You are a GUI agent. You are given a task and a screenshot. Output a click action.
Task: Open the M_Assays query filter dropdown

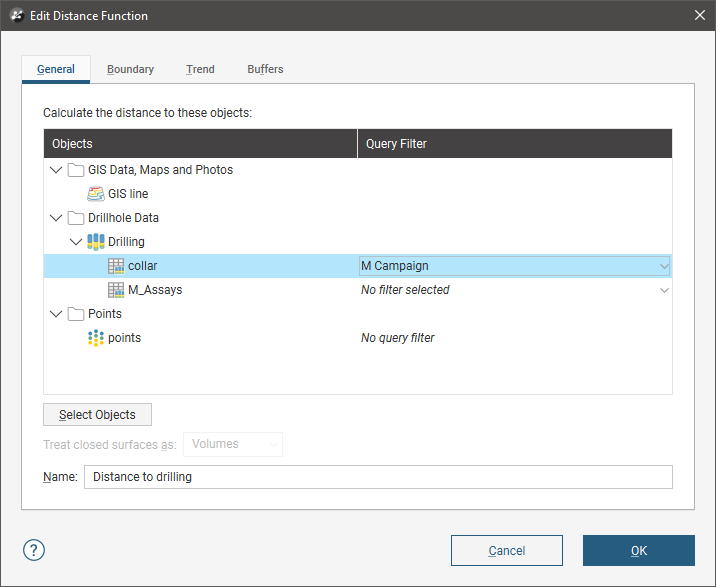(664, 290)
